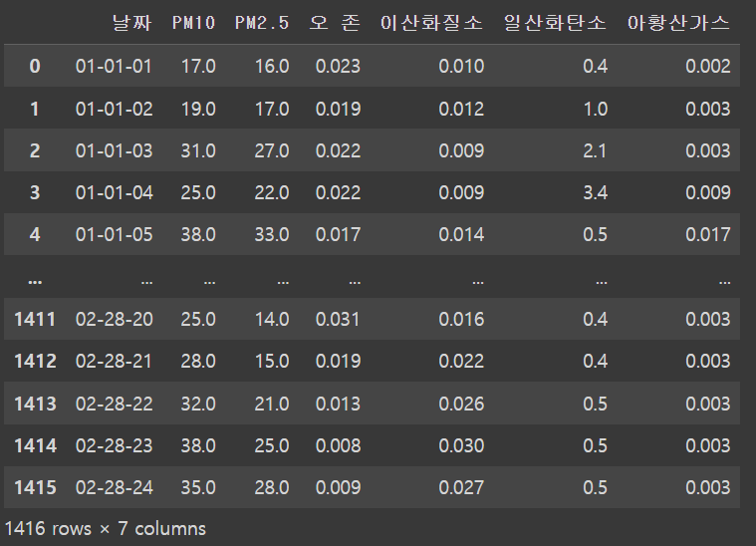Click the 아황산가스 column header

click(678, 23)
